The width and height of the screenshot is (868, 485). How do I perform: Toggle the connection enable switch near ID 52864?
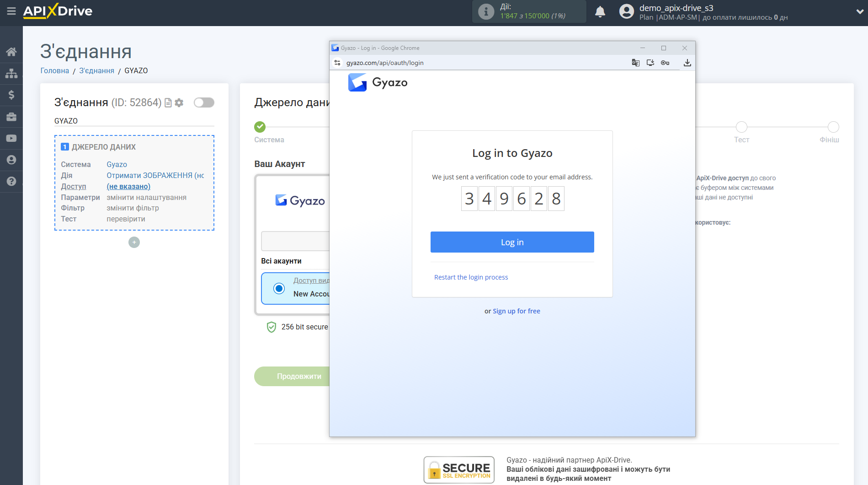204,102
